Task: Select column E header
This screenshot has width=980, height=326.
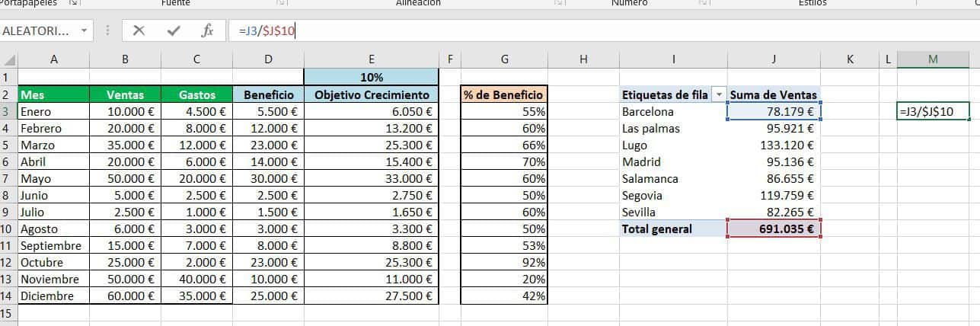Action: [x=371, y=59]
